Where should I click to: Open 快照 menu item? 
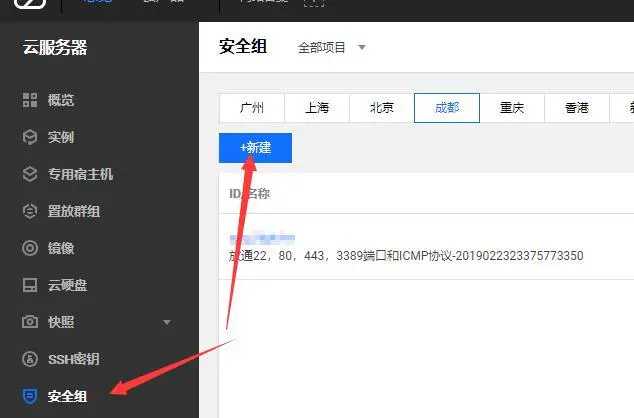[x=61, y=322]
